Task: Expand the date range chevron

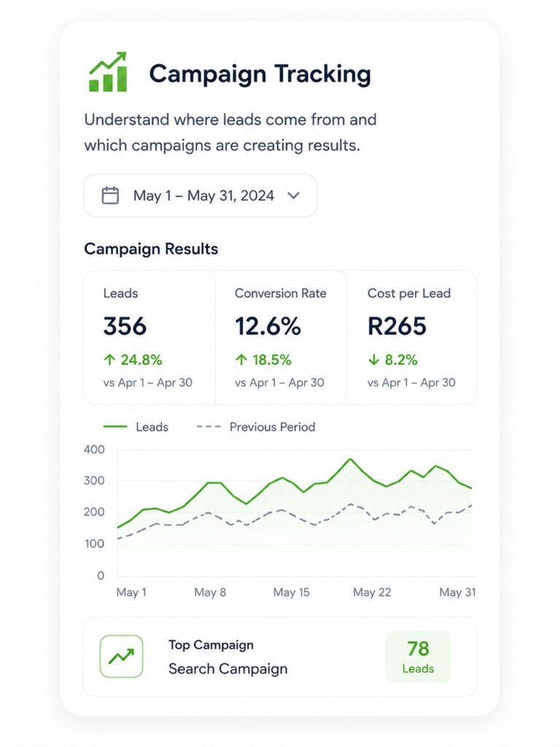Action: click(294, 196)
